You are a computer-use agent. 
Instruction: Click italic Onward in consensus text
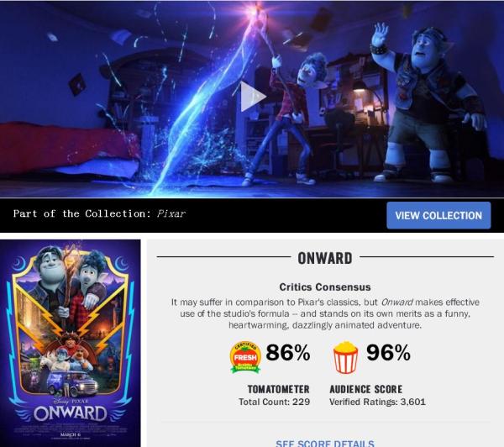pos(396,302)
